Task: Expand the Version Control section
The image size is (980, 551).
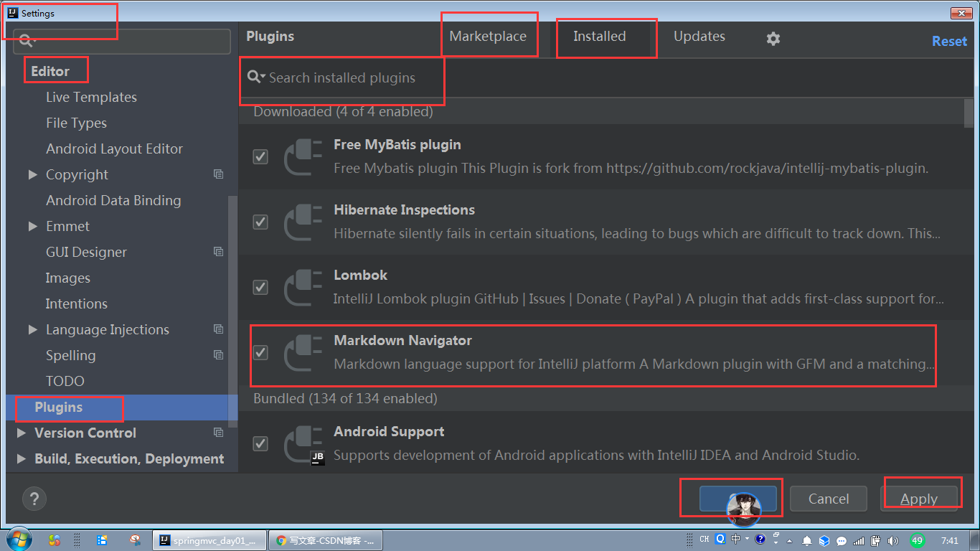Action: pyautogui.click(x=21, y=433)
